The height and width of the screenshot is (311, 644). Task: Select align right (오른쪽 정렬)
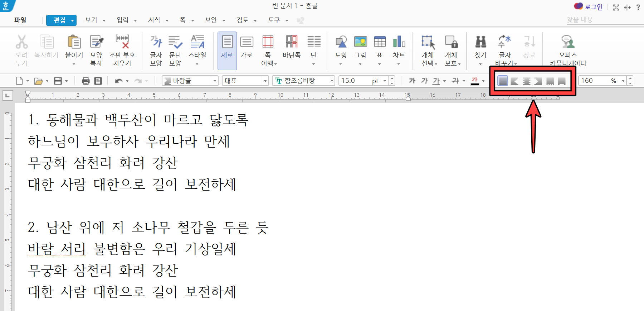point(538,81)
